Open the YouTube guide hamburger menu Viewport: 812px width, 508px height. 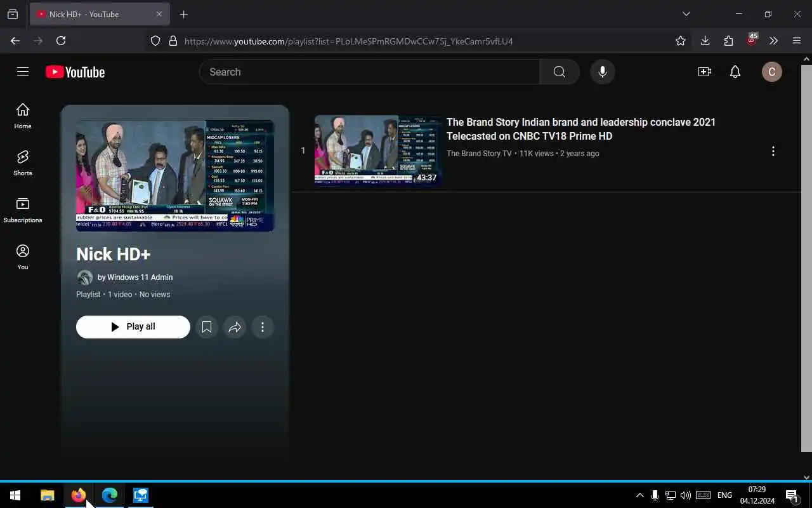click(x=23, y=72)
